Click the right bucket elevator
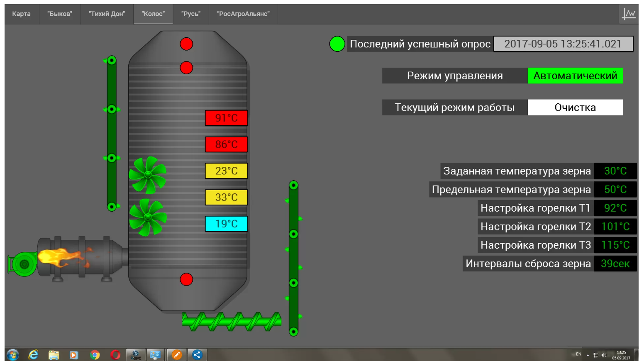The height and width of the screenshot is (364, 644). 293,258
